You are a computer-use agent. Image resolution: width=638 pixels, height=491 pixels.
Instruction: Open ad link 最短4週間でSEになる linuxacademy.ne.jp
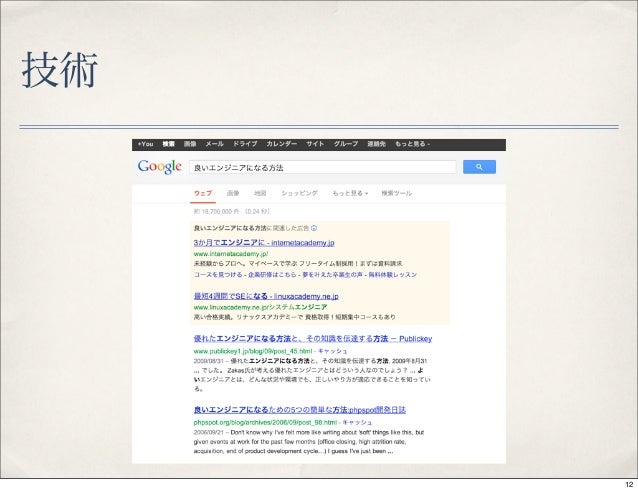266,296
